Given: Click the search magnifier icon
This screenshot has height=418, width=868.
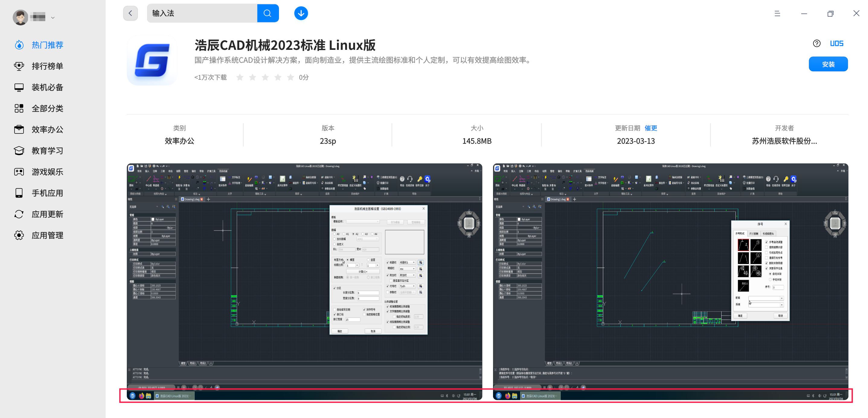Looking at the screenshot, I should coord(267,13).
